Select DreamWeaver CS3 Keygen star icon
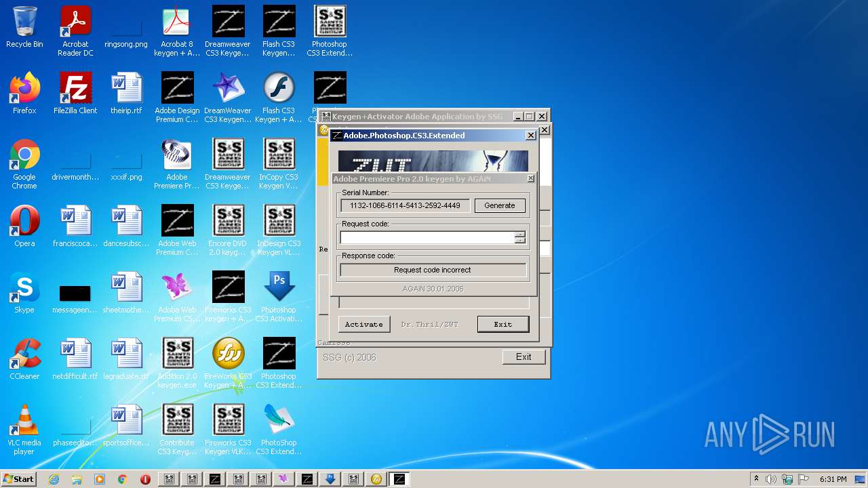 point(228,98)
